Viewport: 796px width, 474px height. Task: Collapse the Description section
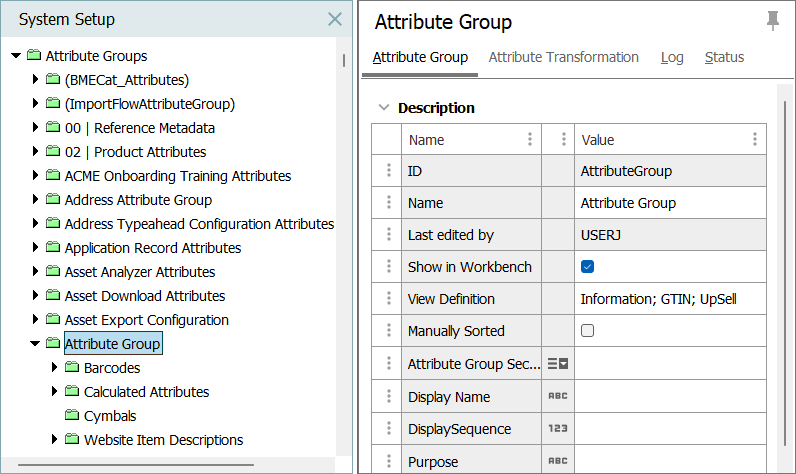point(383,108)
